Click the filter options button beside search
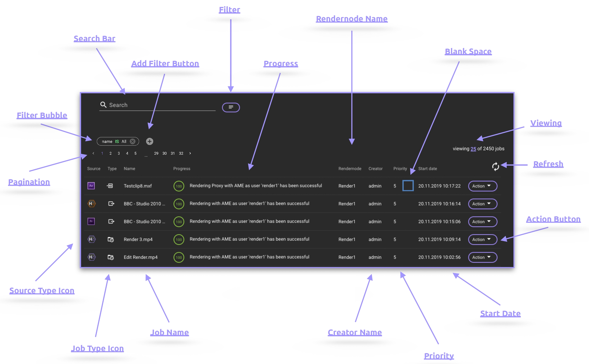589x364 pixels. tap(231, 107)
